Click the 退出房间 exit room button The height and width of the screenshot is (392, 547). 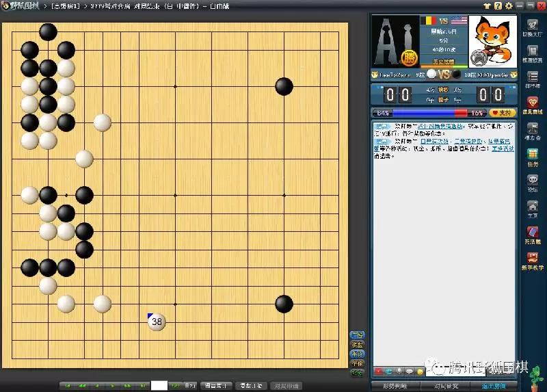click(x=494, y=386)
